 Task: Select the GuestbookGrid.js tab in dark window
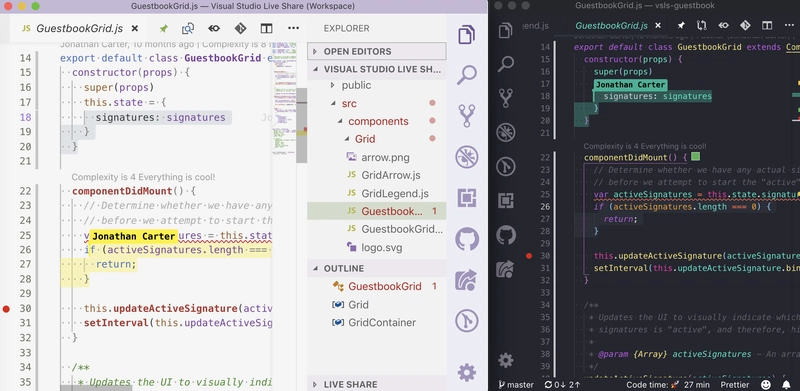click(x=611, y=26)
